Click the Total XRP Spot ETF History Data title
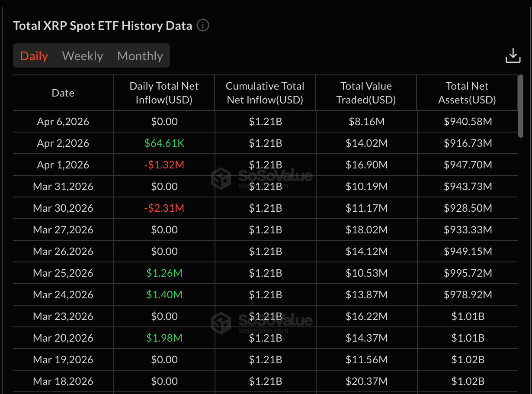 (x=103, y=26)
